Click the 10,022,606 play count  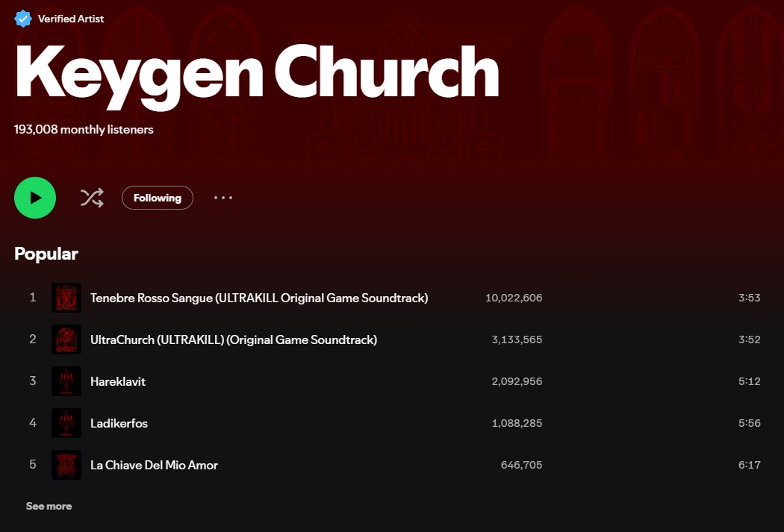(514, 298)
